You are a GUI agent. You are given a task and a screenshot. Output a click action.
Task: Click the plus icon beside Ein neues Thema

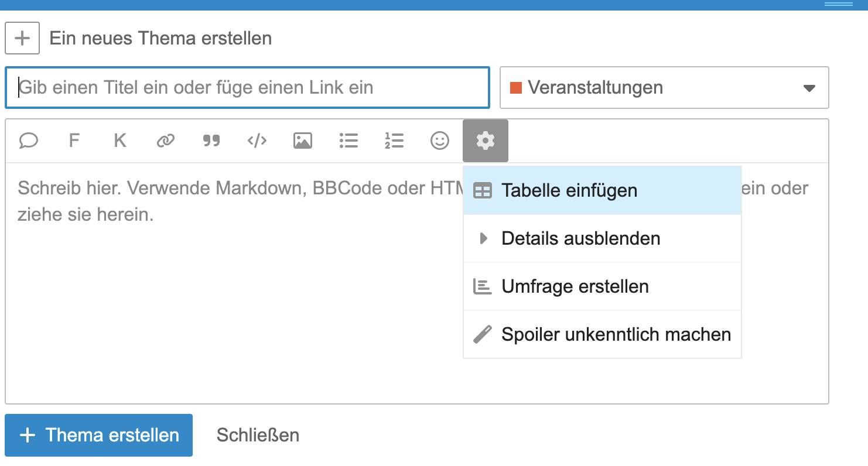[22, 39]
